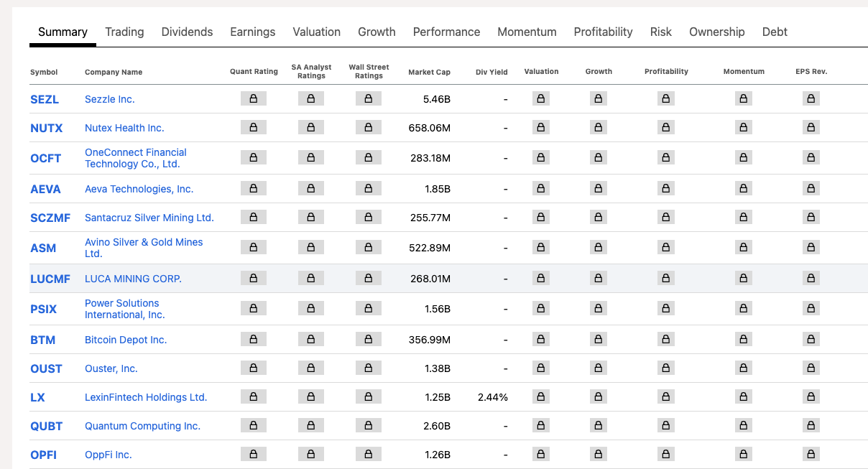Go to the Valuation tab
This screenshot has height=469, width=868.
(x=317, y=32)
